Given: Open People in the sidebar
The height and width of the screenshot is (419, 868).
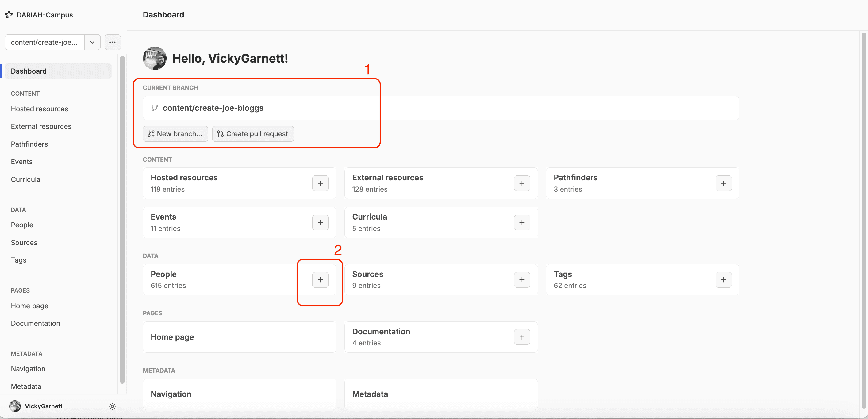Looking at the screenshot, I should 22,225.
